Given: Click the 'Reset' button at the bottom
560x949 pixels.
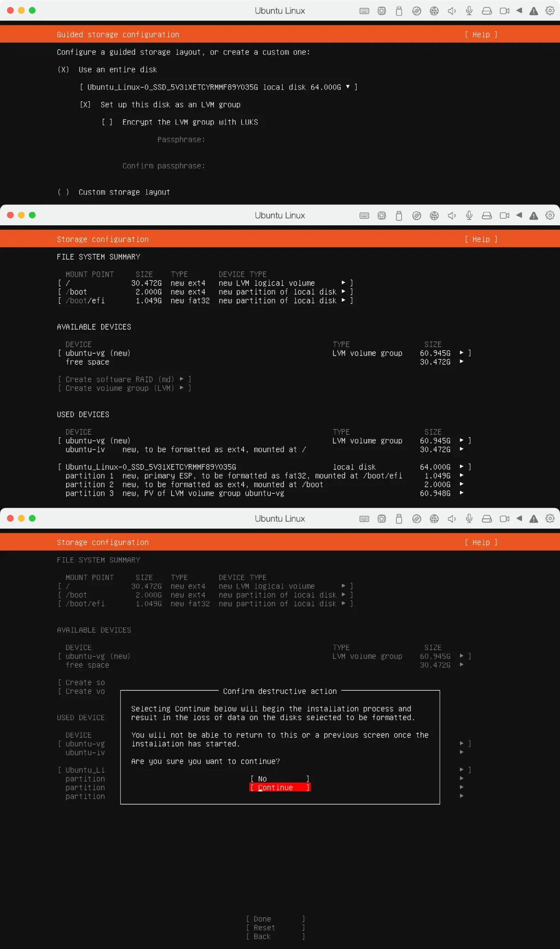Looking at the screenshot, I should (x=276, y=928).
